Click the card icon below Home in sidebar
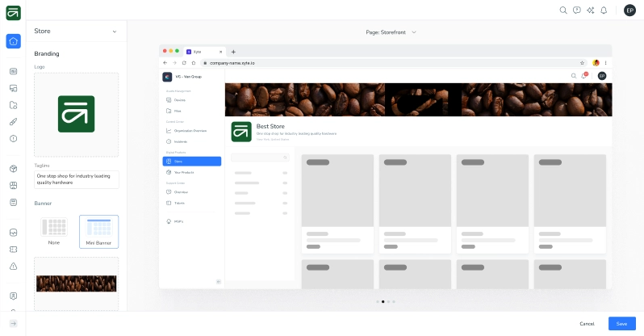 [13, 72]
